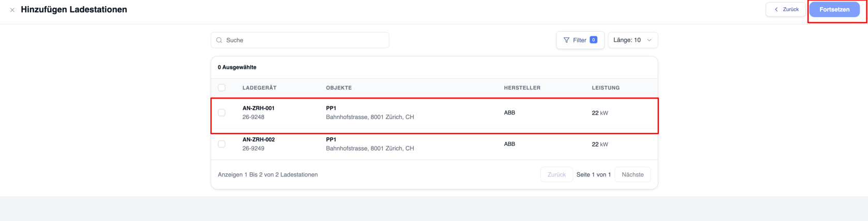This screenshot has width=868, height=221.
Task: Click the pagination Zurück button
Action: tap(556, 174)
